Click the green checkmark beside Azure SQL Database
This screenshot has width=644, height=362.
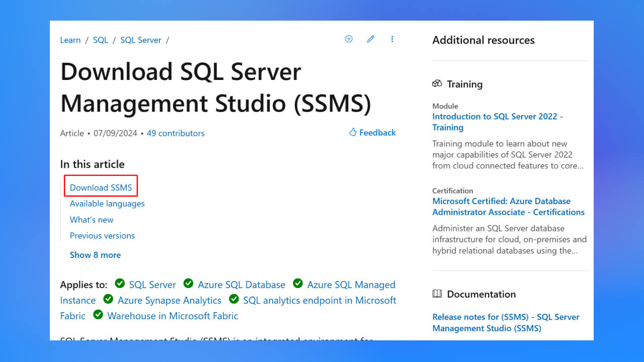[x=188, y=283]
